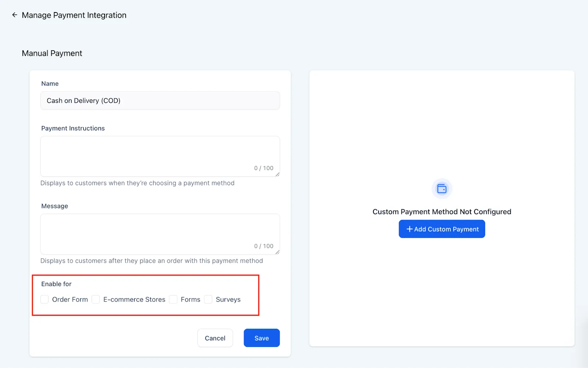Click into the Payment Instructions textarea
Screen dimensions: 588x368
coord(160,156)
